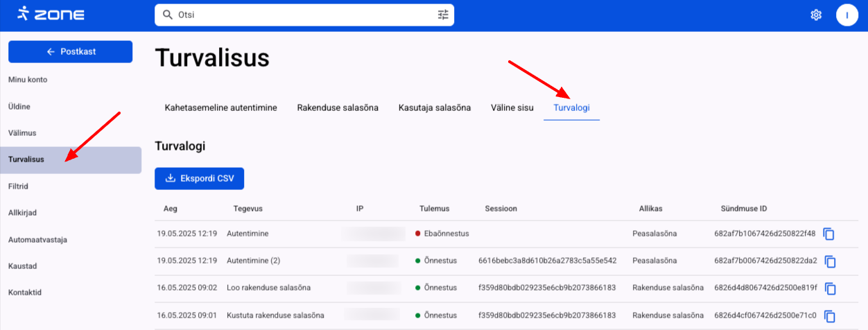Open the user profile avatar
The image size is (868, 330).
tap(847, 15)
